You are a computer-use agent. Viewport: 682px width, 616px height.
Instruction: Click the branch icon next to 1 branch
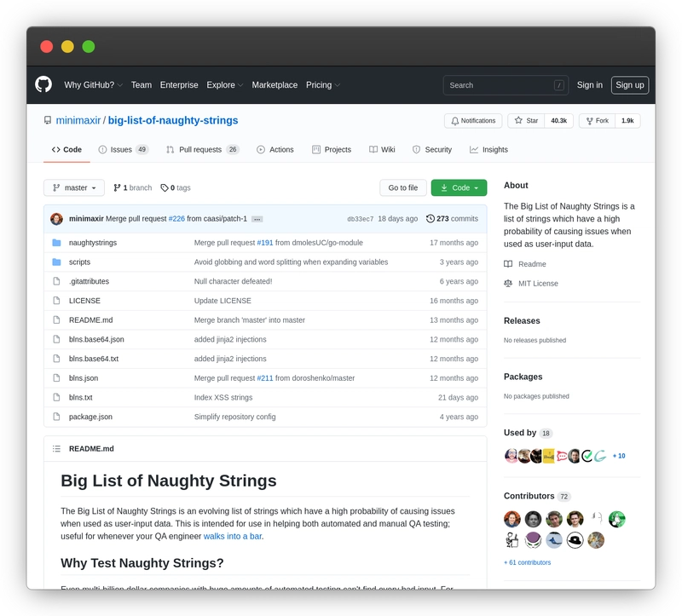(117, 187)
